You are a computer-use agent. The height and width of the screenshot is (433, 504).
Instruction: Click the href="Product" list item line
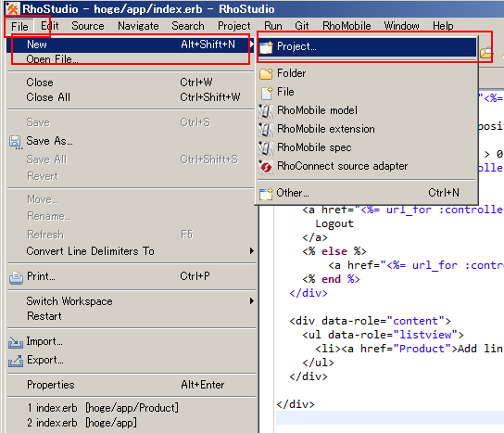(x=409, y=349)
